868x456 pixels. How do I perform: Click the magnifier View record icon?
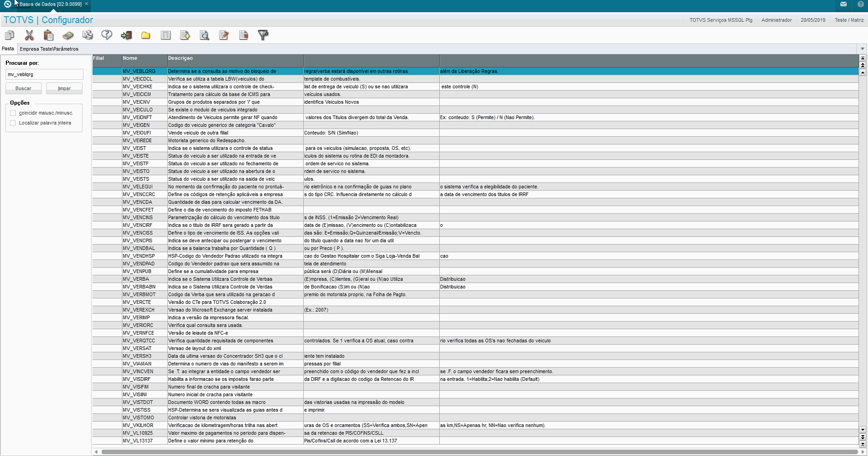[x=204, y=35]
